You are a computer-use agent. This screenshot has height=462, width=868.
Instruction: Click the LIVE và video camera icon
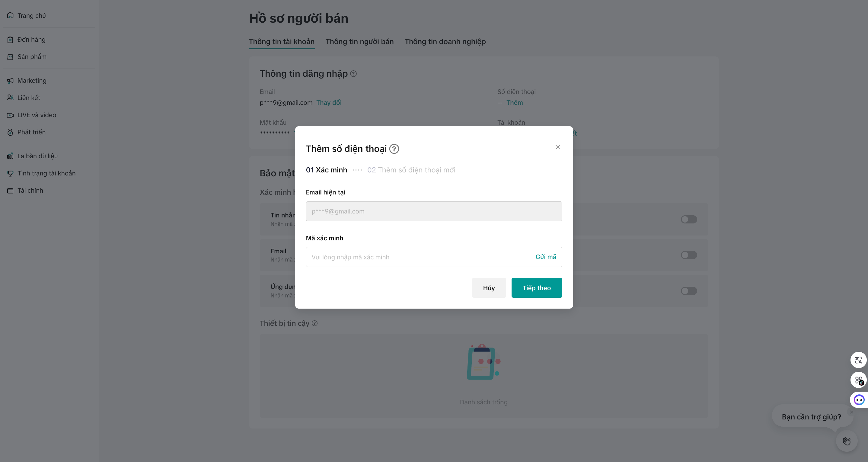pyautogui.click(x=11, y=115)
